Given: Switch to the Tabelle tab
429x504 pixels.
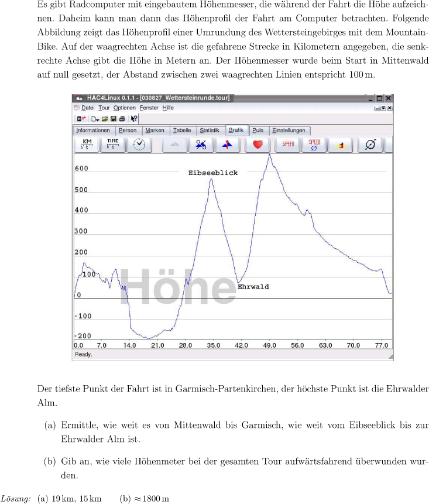Looking at the screenshot, I should pyautogui.click(x=182, y=131).
